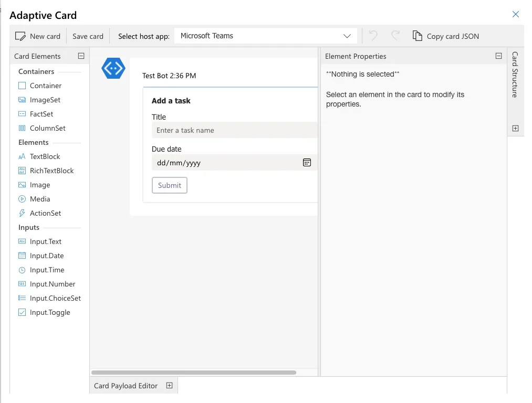Viewport: 532px width, 403px height.
Task: Select the ActionSet lightning icon
Action: 22,213
